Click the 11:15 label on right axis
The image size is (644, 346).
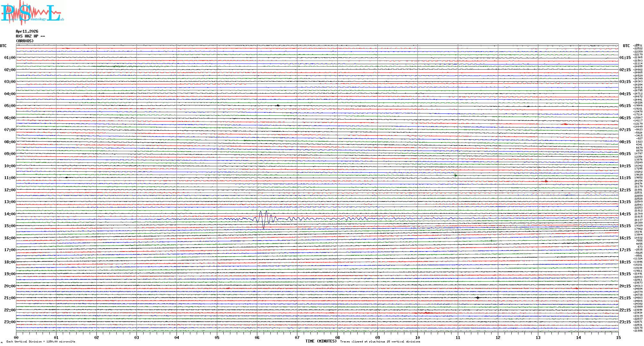click(625, 178)
